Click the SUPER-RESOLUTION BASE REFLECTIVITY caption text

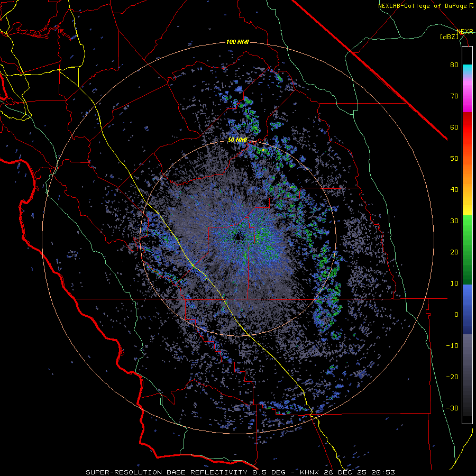coord(167,472)
